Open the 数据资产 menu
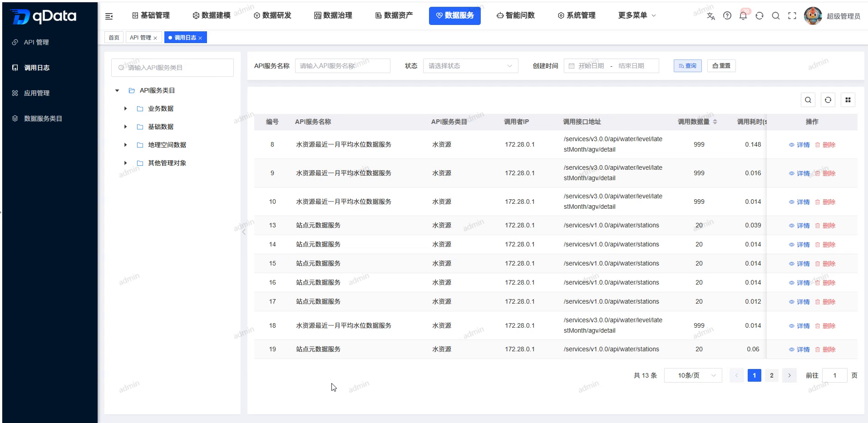 coord(394,15)
